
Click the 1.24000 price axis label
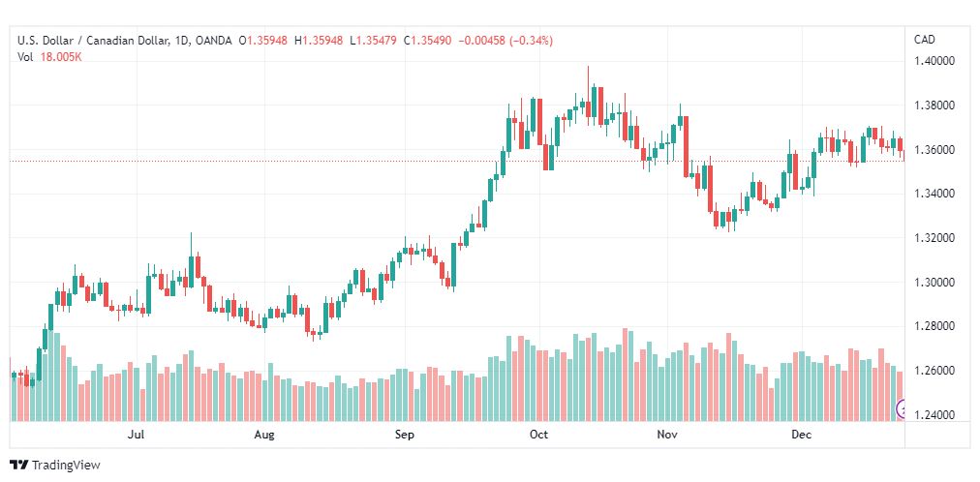[x=935, y=415]
